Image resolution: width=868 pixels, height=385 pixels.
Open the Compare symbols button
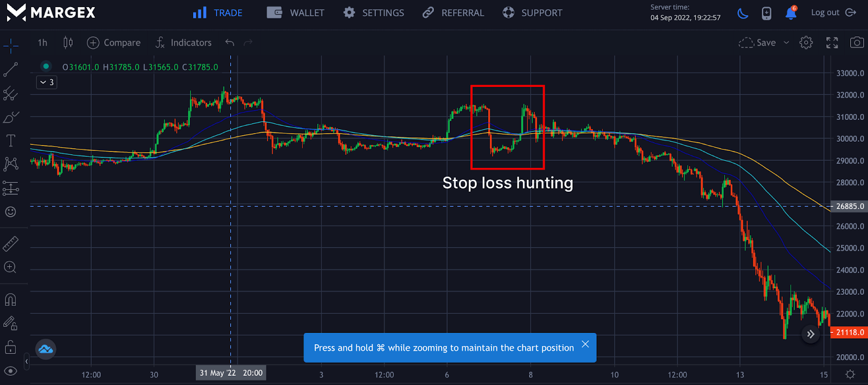(114, 42)
